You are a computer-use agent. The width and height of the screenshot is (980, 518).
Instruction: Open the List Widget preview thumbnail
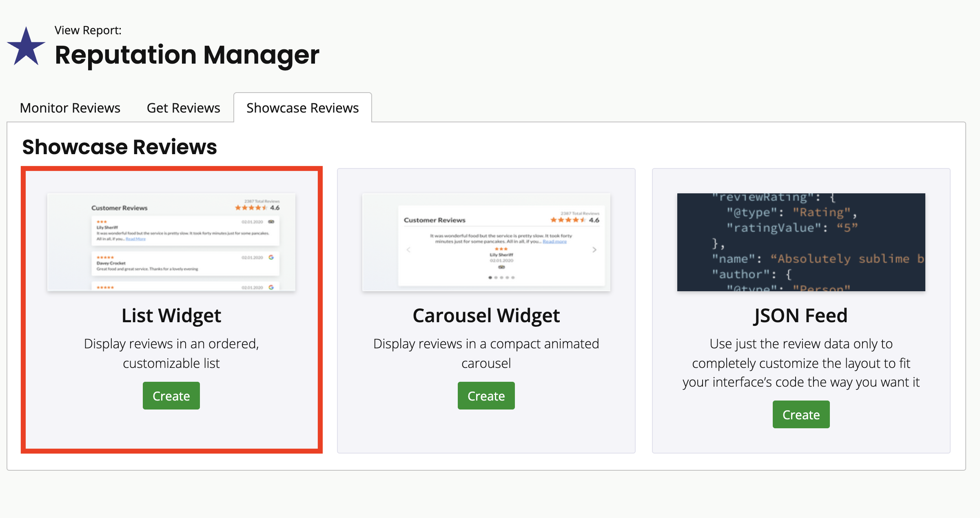171,242
